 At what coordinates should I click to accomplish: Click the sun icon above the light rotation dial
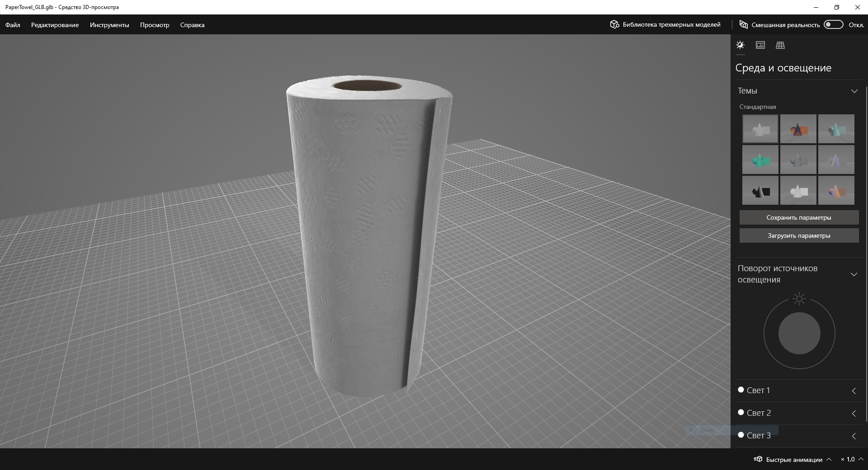point(799,299)
